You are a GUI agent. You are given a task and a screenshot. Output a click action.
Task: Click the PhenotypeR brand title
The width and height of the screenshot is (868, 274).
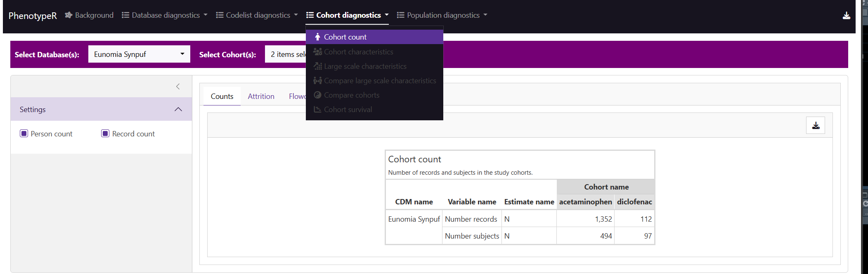click(33, 16)
